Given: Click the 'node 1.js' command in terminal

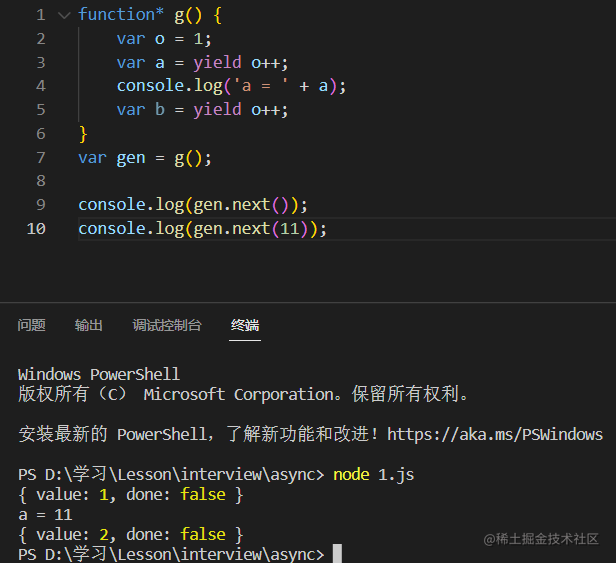Looking at the screenshot, I should click(374, 475).
